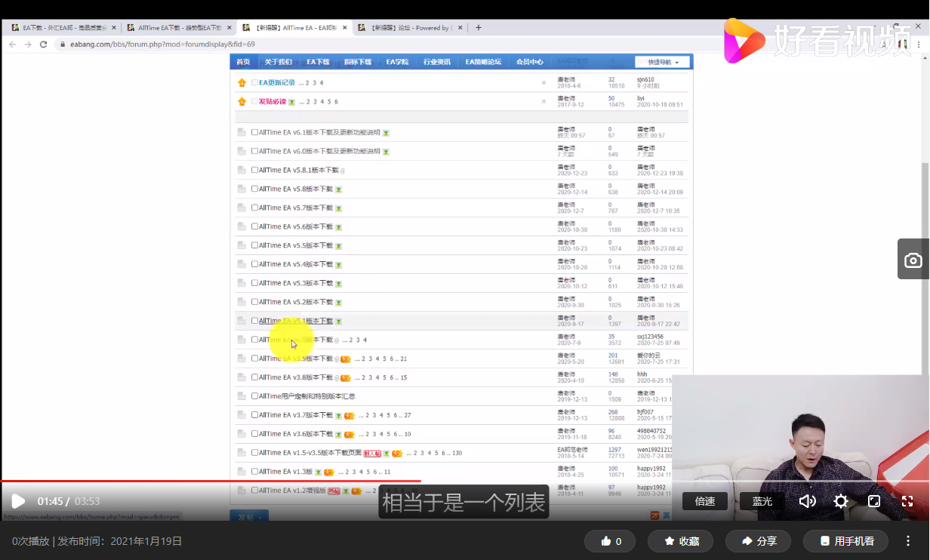
Task: Tick the checkbox for AllTime EA v5.6版本下载
Action: (254, 226)
